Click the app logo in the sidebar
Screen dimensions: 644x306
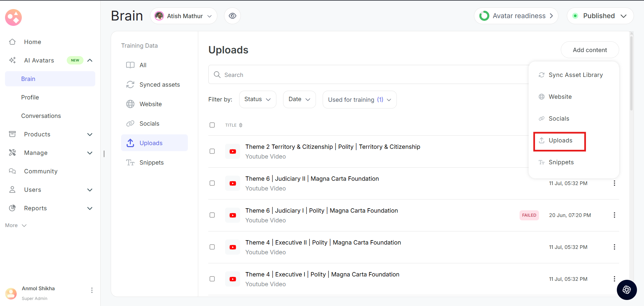(13, 17)
